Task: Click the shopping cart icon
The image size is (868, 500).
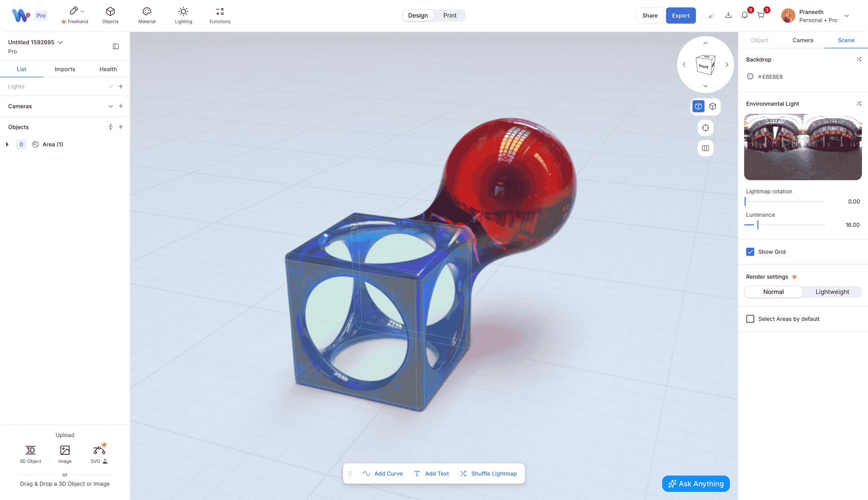Action: click(761, 15)
